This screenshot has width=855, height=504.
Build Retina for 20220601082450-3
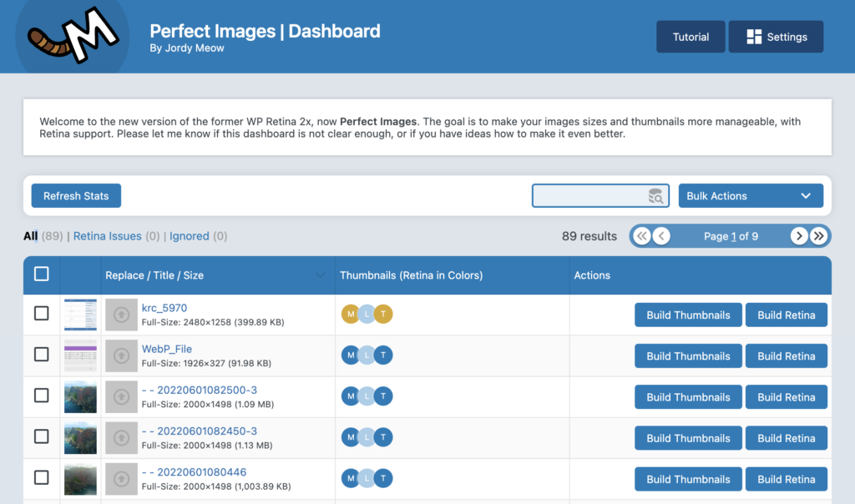[x=787, y=438]
